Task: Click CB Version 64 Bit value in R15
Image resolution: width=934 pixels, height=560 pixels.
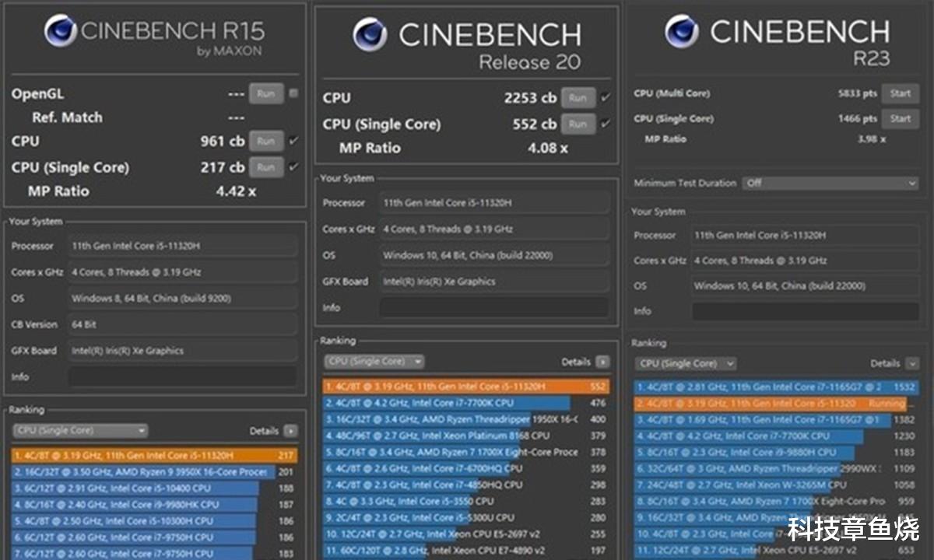Action: pyautogui.click(x=182, y=324)
